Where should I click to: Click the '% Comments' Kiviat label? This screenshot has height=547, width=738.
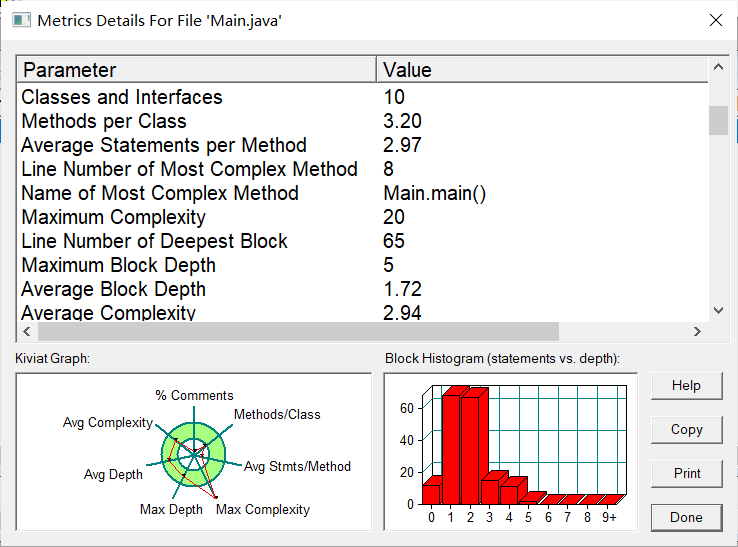click(194, 395)
